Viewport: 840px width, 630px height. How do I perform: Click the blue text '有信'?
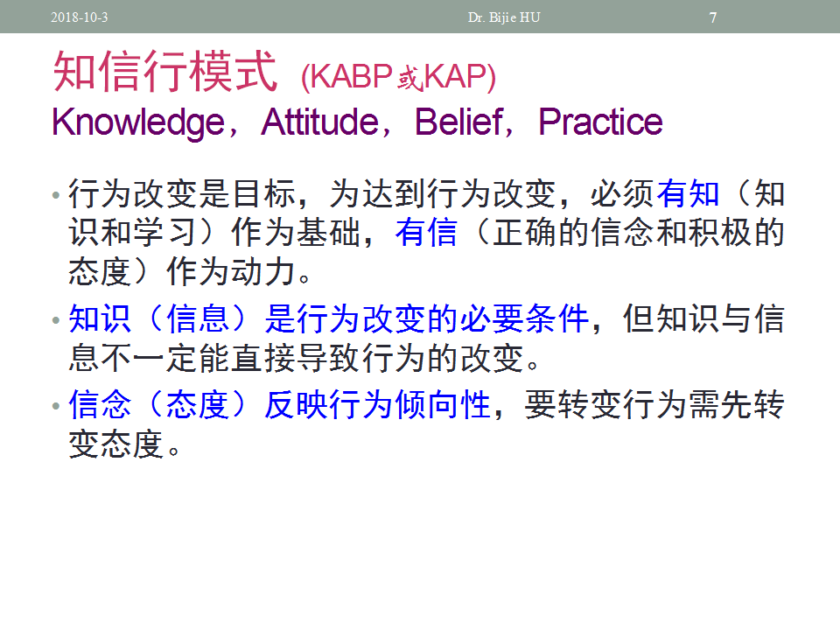pos(426,233)
